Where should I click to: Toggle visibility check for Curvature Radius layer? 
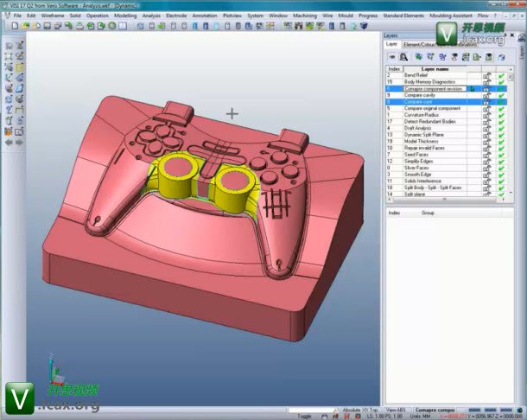click(501, 115)
